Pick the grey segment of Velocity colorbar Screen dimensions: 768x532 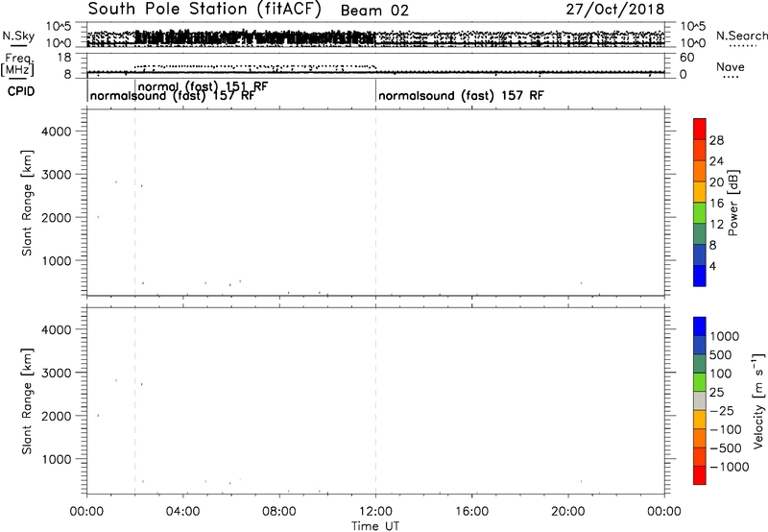700,401
